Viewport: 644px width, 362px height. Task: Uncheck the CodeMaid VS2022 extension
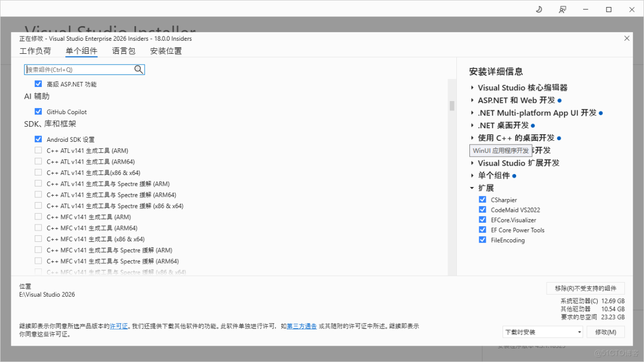pos(482,209)
